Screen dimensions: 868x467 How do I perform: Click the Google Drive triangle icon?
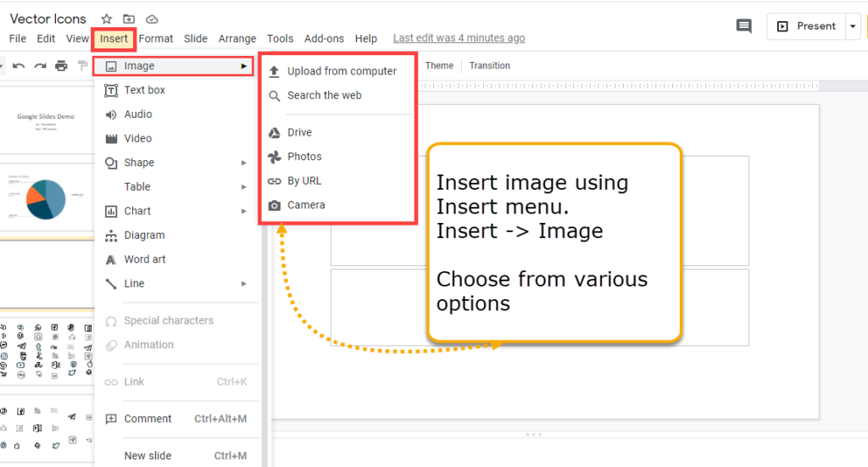274,133
